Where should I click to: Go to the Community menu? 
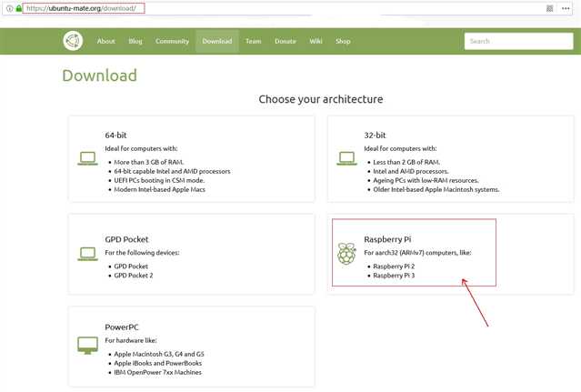point(172,41)
